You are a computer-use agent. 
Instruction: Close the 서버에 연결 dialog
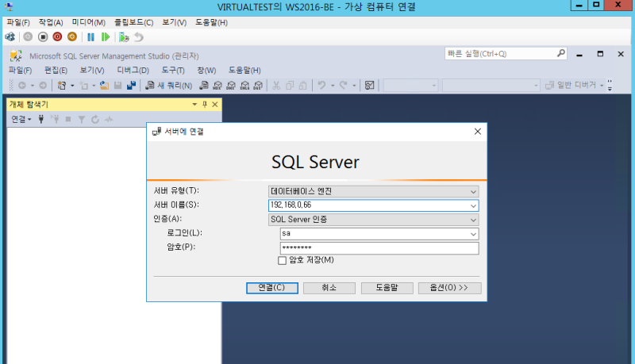[478, 132]
